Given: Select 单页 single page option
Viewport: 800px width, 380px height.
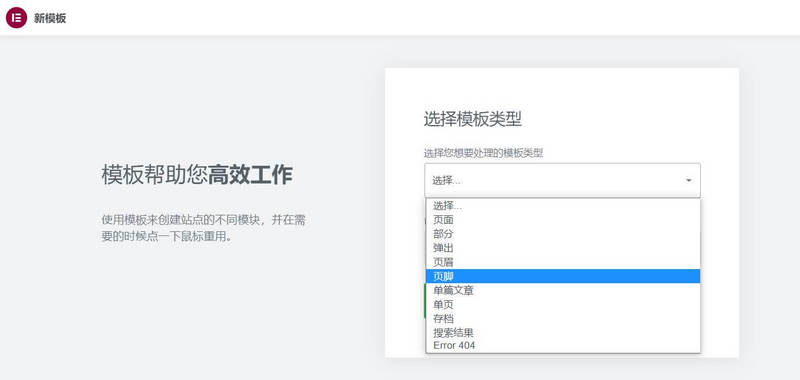Looking at the screenshot, I should [563, 305].
